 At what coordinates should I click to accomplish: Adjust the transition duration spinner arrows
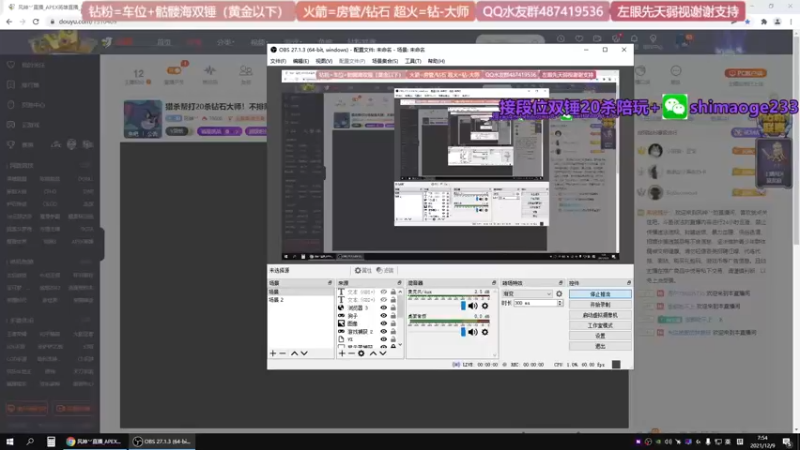[560, 303]
